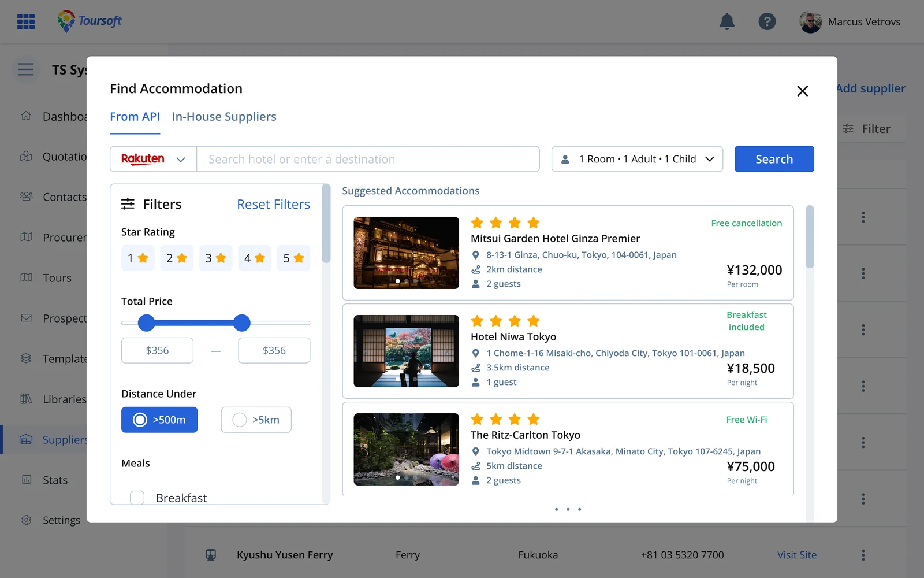Image resolution: width=924 pixels, height=578 pixels.
Task: Open Stats in the sidebar
Action: coord(55,480)
